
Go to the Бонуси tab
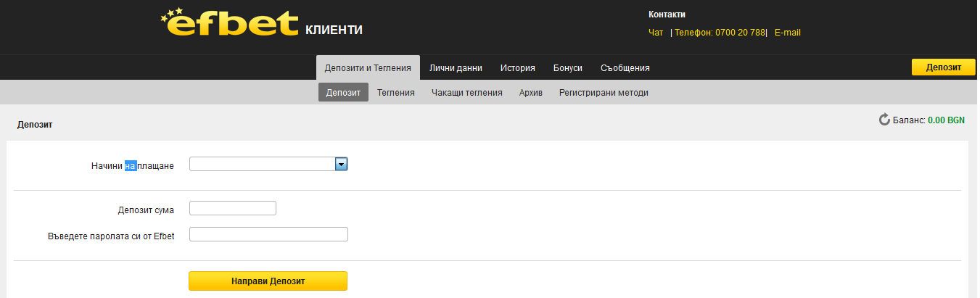[x=568, y=68]
